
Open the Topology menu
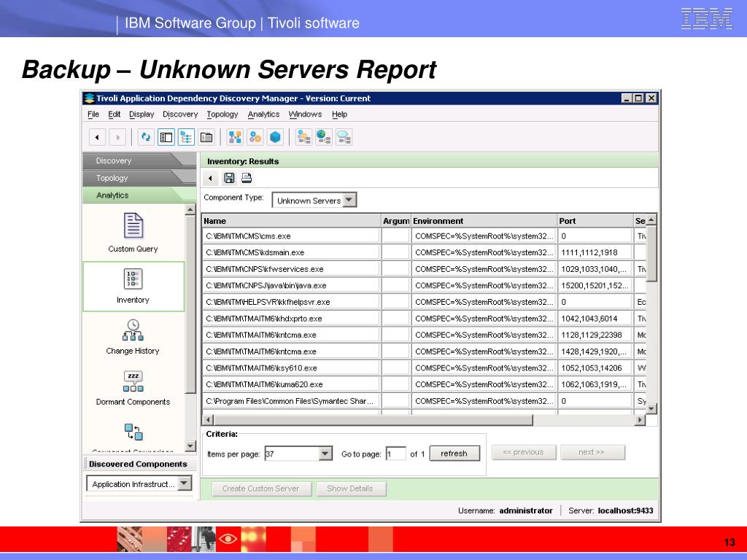tap(222, 114)
